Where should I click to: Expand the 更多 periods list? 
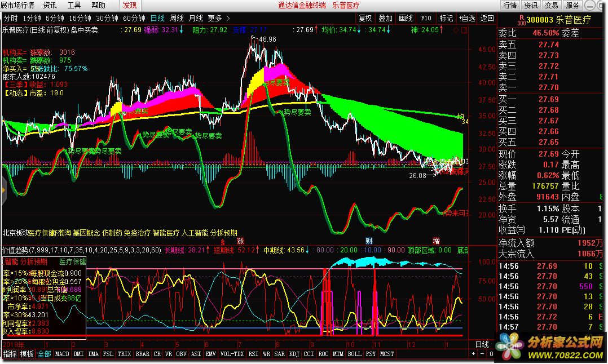(219, 18)
